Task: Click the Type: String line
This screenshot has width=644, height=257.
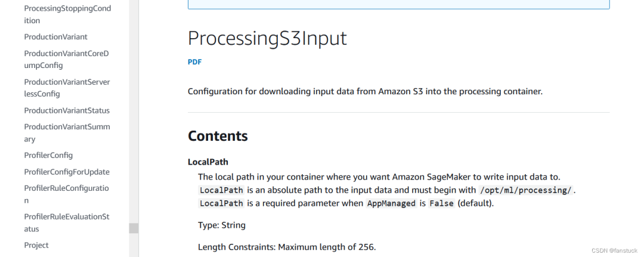Action: (x=222, y=225)
